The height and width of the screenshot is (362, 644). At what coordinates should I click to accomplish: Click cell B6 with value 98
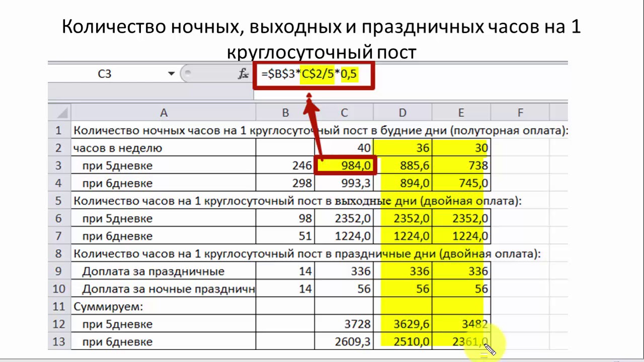(285, 218)
